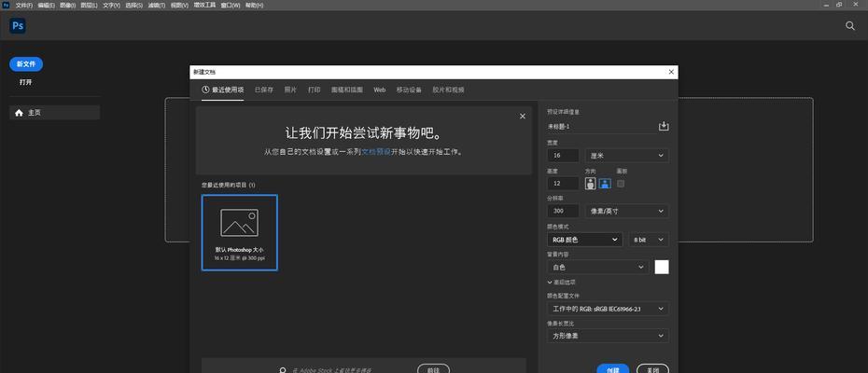Follow the 文档预设 link in the banner
Viewport: 868px width, 373px height.
(x=376, y=152)
